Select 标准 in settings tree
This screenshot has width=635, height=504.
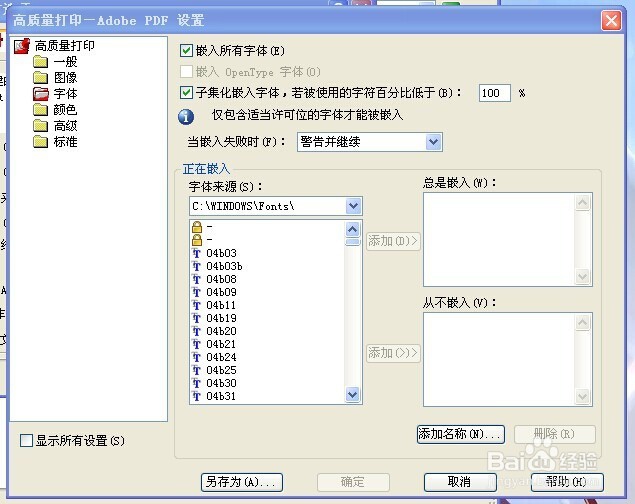[x=65, y=142]
